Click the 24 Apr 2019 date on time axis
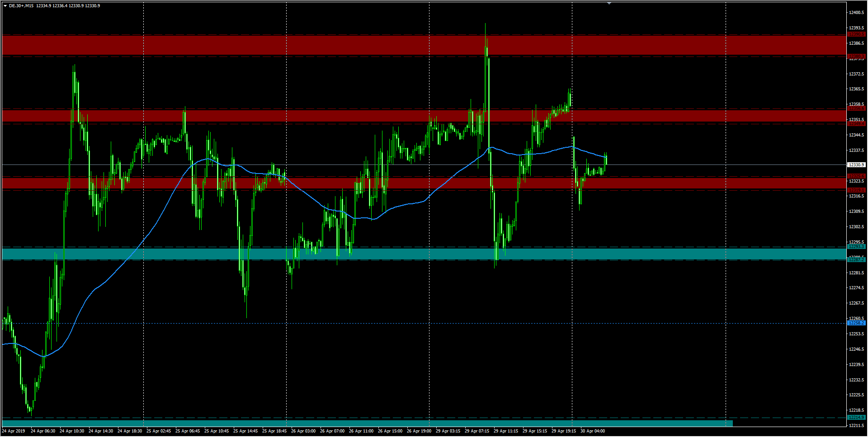868x437 pixels. 14,431
